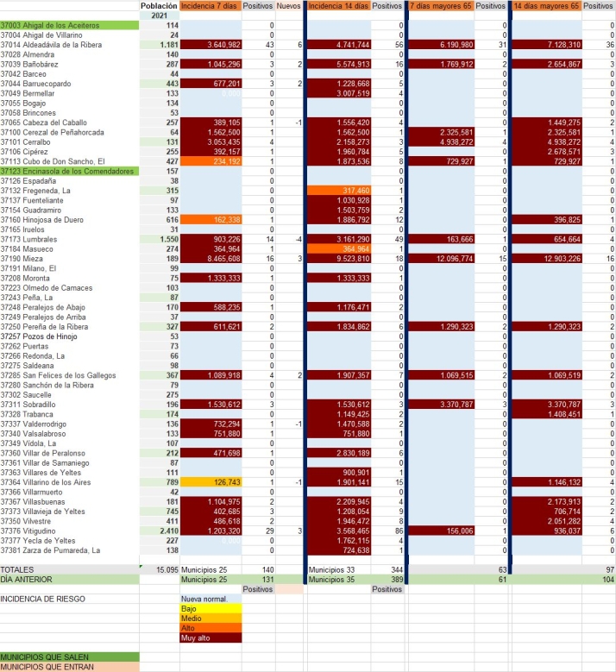Click the 14 días mayores 65 header
Viewport: 616px width, 672px height.
[x=545, y=6]
